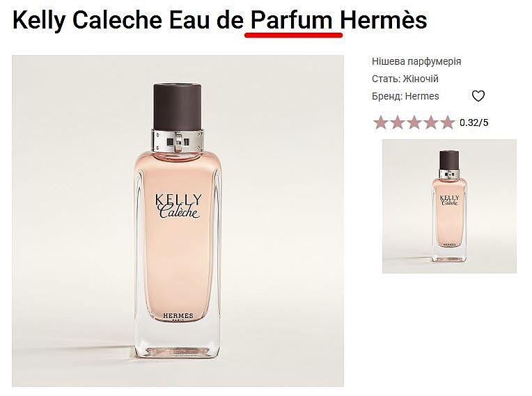The height and width of the screenshot is (396, 532).
Task: Click the HERMES PARIS text on the large bottle
Action: click(178, 317)
